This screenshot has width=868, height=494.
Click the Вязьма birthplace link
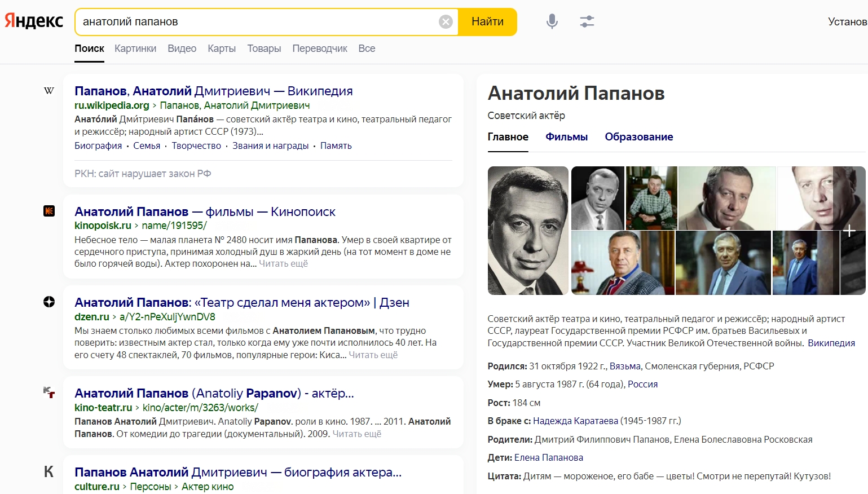[x=625, y=366]
